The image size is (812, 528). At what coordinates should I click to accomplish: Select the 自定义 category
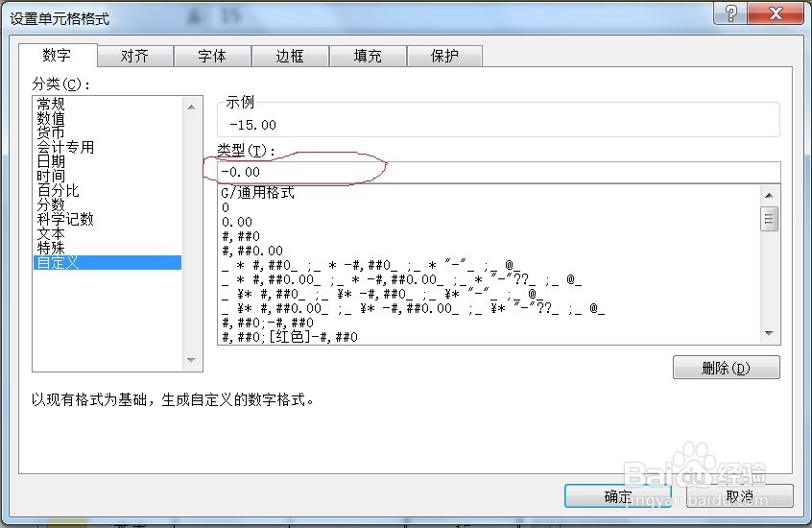[x=107, y=263]
